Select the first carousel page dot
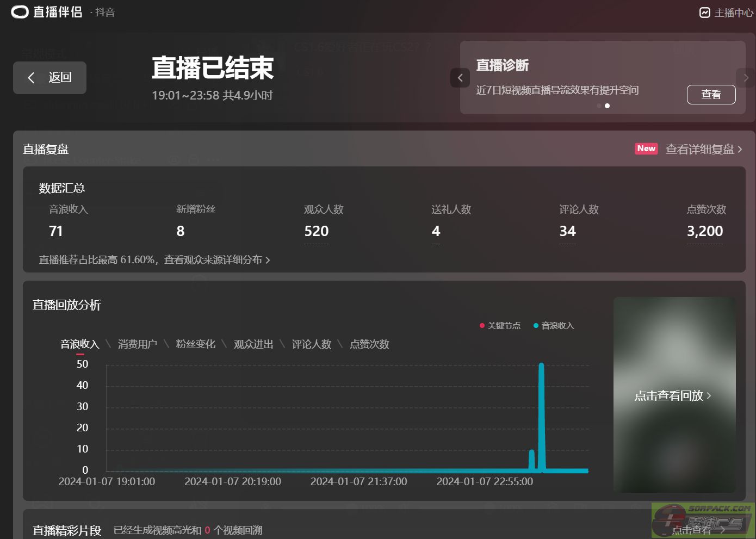The width and height of the screenshot is (756, 539). 599,106
